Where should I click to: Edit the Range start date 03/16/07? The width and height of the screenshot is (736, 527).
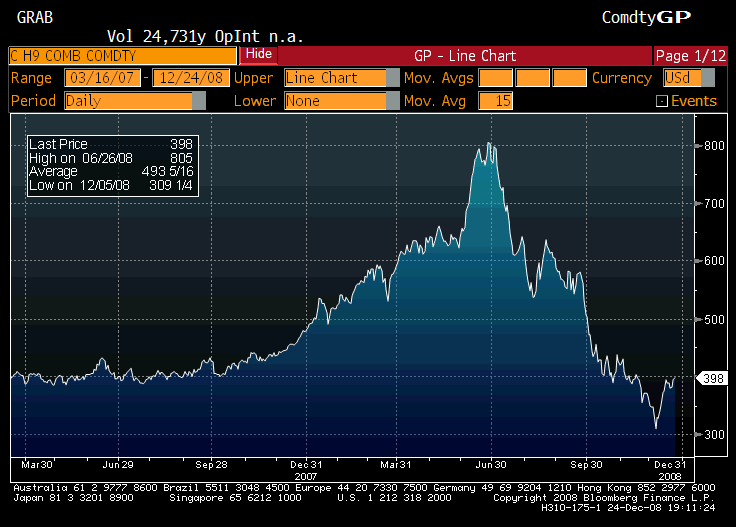click(x=103, y=78)
